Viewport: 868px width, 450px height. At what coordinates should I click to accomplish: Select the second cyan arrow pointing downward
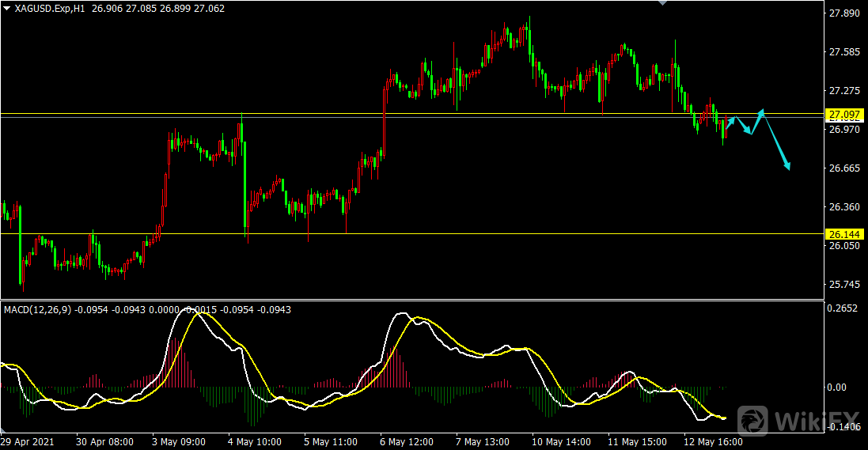pyautogui.click(x=744, y=126)
